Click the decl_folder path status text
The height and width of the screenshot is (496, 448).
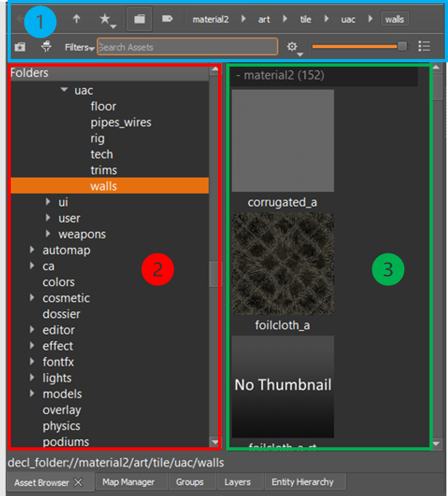(116, 463)
